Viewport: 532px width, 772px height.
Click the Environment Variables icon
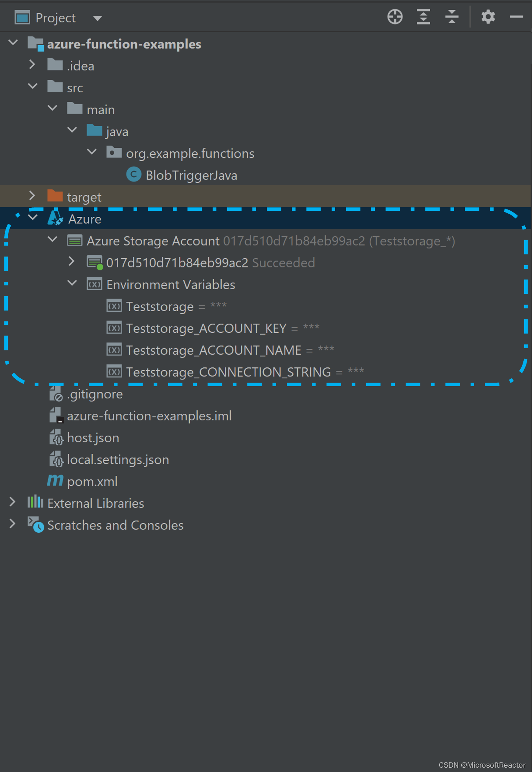94,284
